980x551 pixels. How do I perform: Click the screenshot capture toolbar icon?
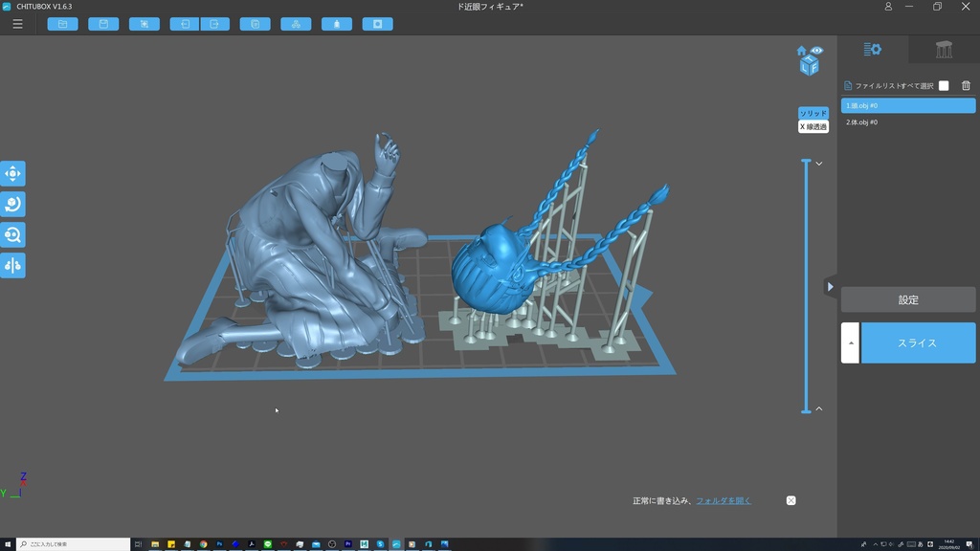pyautogui.click(x=145, y=24)
